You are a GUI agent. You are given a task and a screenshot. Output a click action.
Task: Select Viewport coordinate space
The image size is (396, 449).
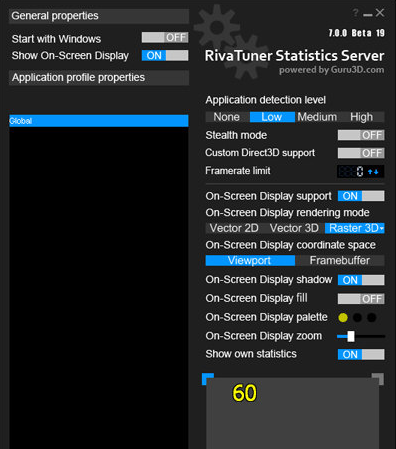(x=250, y=260)
